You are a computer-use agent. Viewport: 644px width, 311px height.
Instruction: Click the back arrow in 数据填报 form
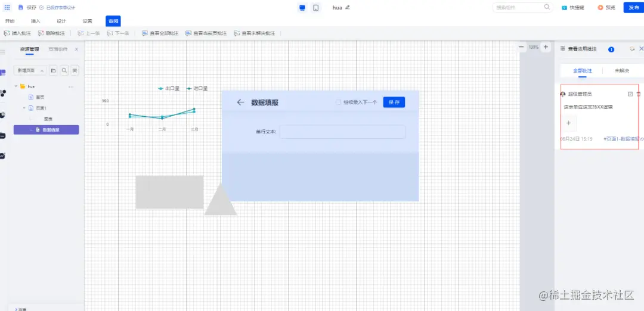click(241, 102)
